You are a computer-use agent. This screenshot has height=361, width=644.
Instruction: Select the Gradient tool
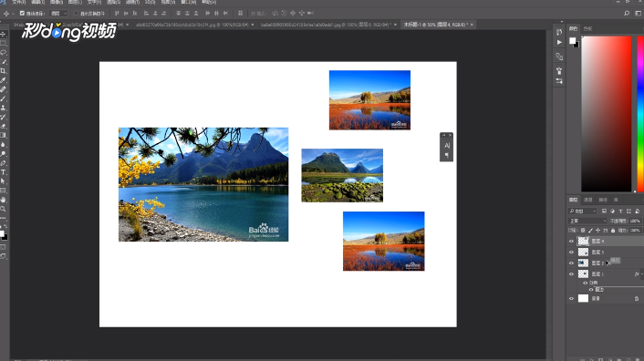(4, 135)
